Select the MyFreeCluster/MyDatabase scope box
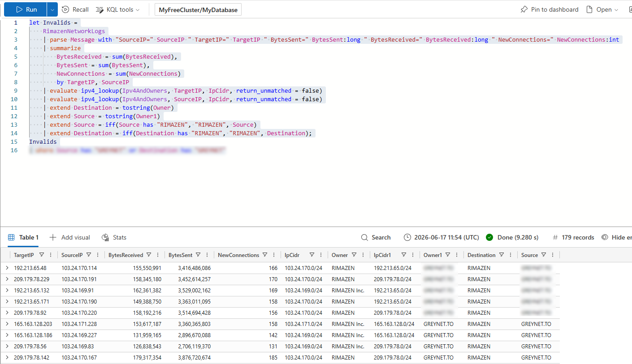Image resolution: width=632 pixels, height=364 pixels. point(198,10)
